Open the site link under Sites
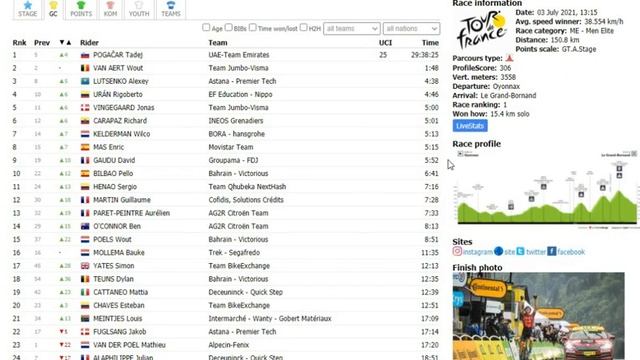 point(509,252)
